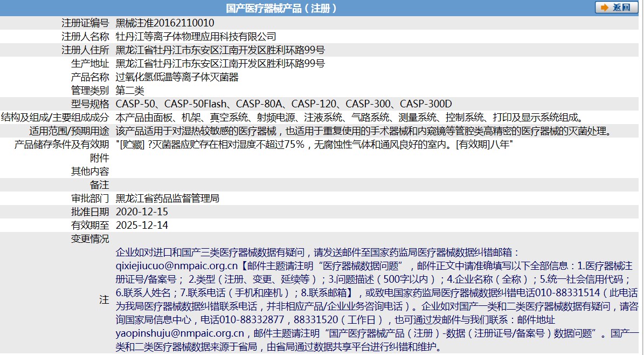
Task: Select management category value 第二类
Action: point(130,91)
